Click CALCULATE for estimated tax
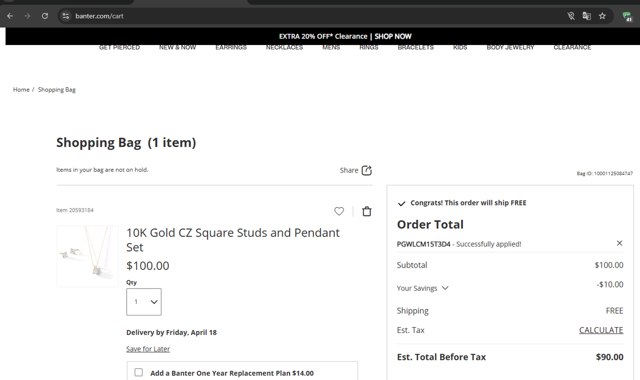 [x=601, y=330]
